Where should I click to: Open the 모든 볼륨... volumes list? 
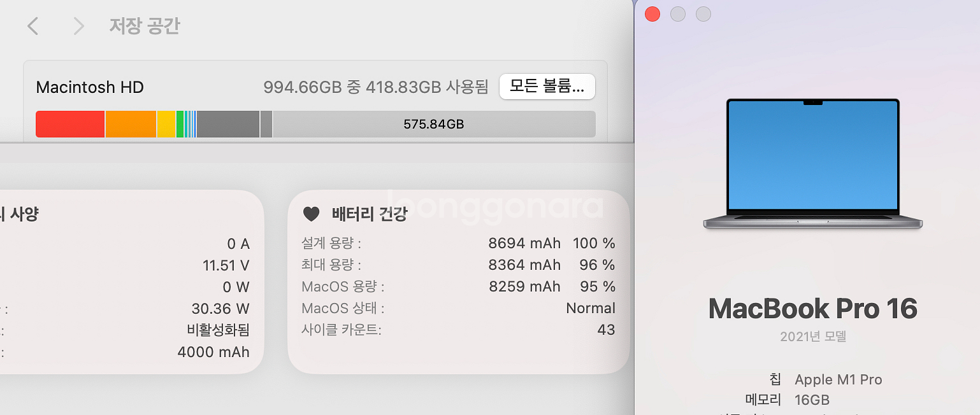547,87
